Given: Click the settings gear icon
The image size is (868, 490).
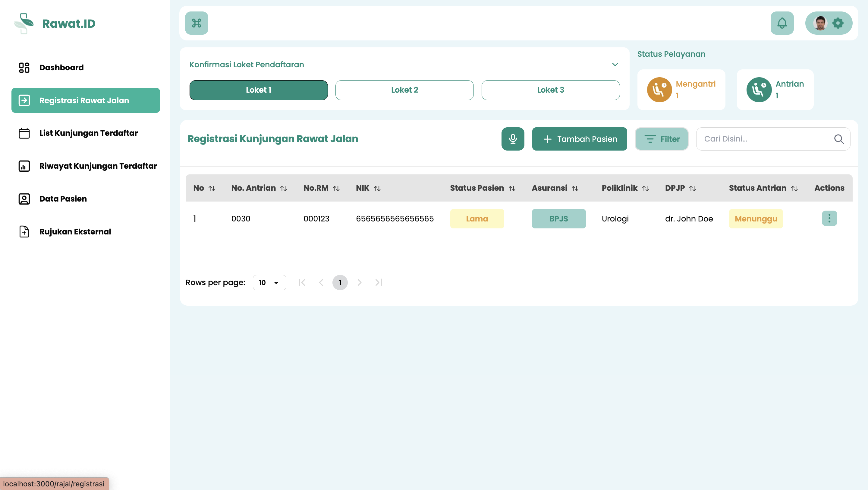Looking at the screenshot, I should (838, 23).
